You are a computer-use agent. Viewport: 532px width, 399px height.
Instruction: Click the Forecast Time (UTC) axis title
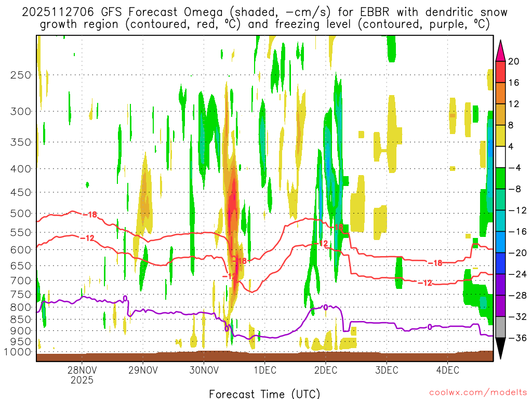(264, 394)
